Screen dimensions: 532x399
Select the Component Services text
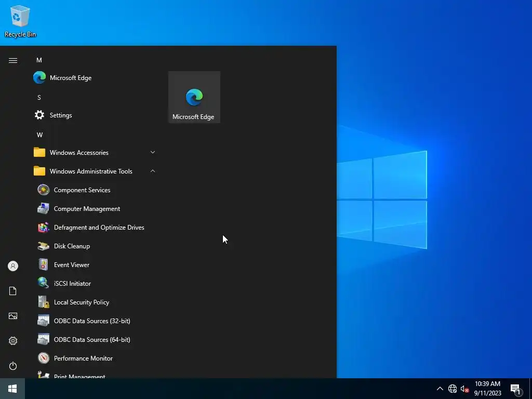click(82, 190)
